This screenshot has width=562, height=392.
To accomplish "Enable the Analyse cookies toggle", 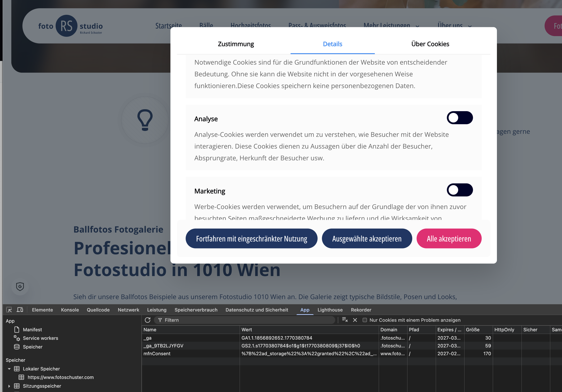I will (459, 118).
